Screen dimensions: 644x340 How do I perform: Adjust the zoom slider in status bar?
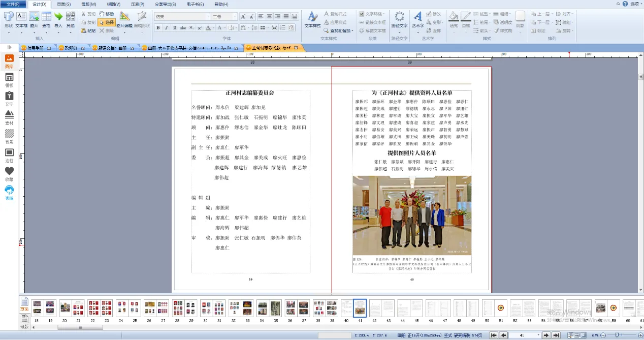(616, 335)
